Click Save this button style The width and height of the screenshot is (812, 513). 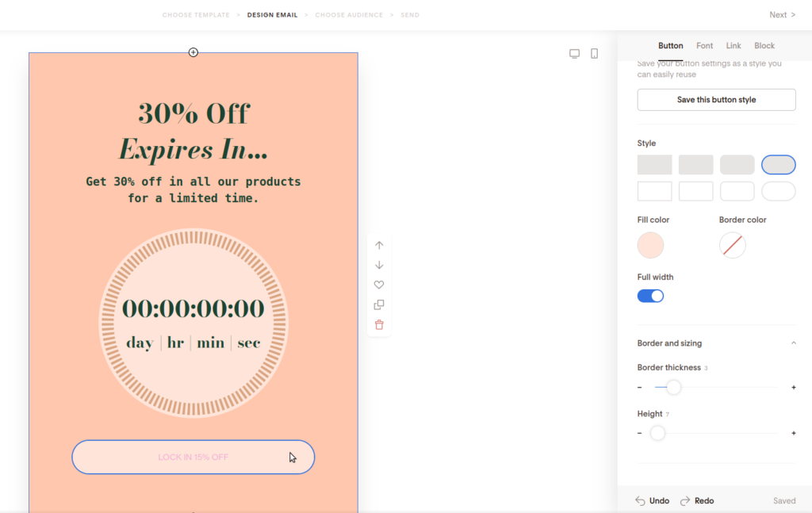coord(716,100)
